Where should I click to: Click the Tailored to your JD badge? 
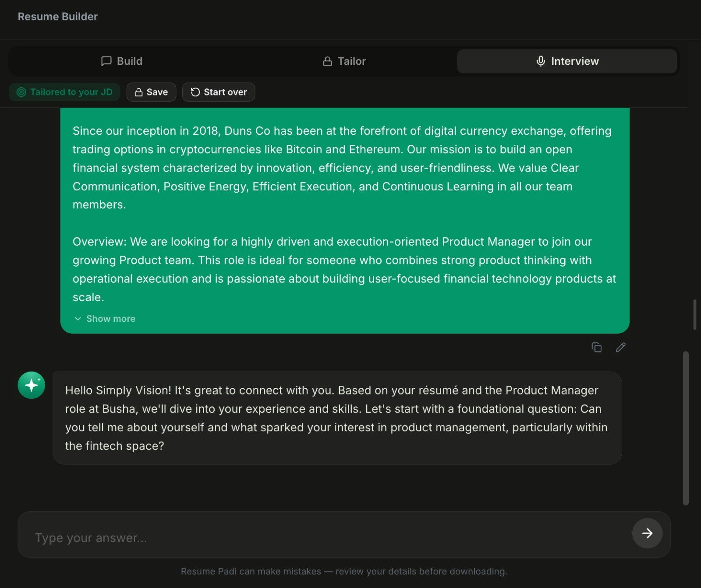(64, 92)
